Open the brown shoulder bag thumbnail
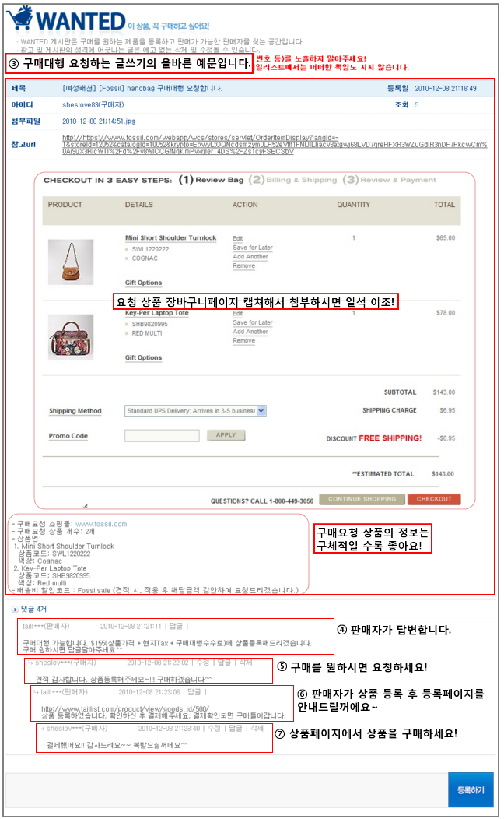504x819 pixels. [x=71, y=262]
